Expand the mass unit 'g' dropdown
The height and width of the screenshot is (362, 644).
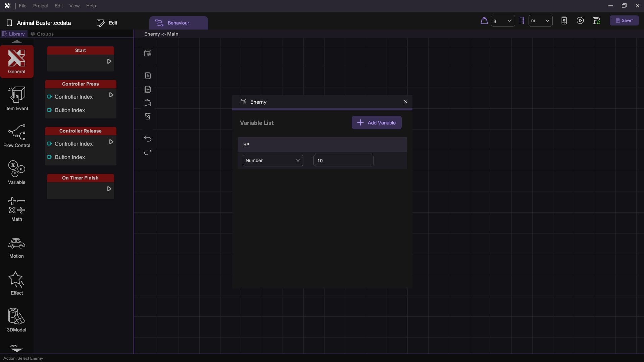click(503, 21)
